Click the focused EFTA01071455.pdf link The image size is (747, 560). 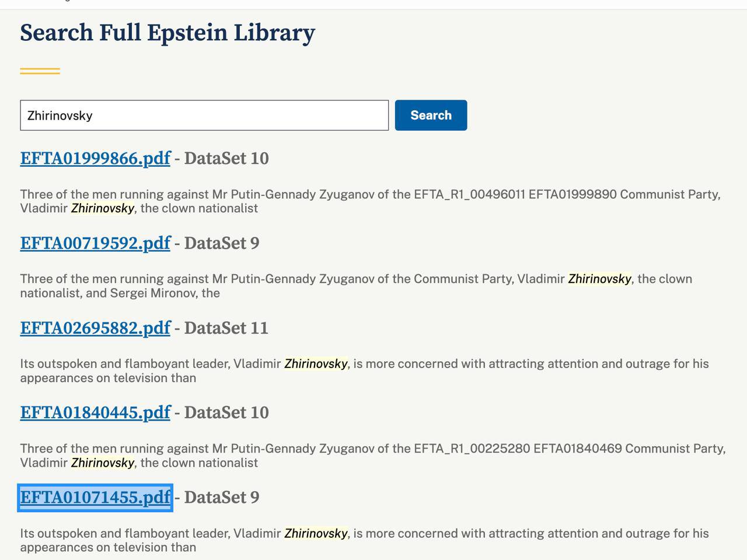click(x=95, y=498)
